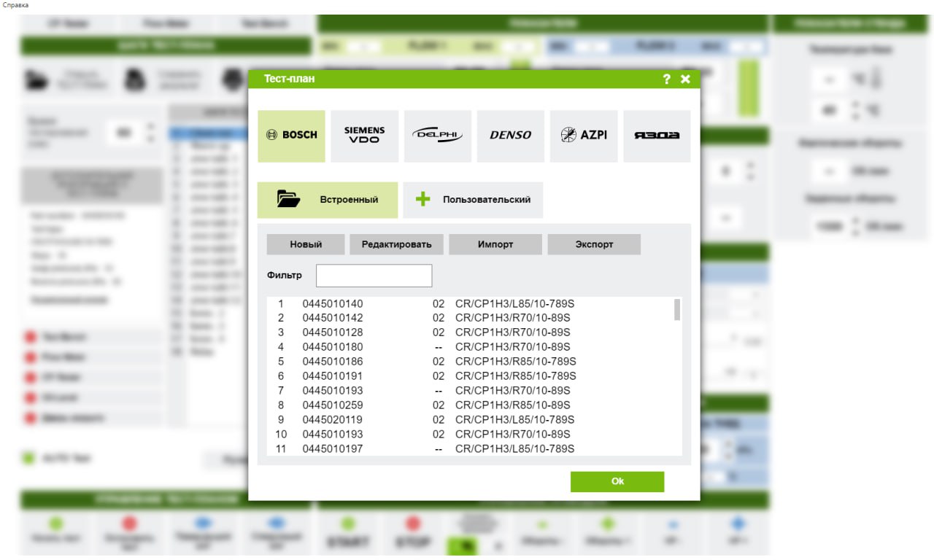This screenshot has width=934, height=560.
Task: Close the Тест-план dialog
Action: [685, 79]
